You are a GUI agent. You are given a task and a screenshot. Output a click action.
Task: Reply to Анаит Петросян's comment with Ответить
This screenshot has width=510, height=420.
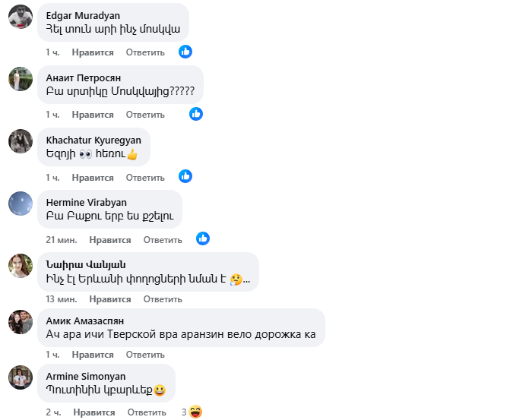[x=145, y=115]
